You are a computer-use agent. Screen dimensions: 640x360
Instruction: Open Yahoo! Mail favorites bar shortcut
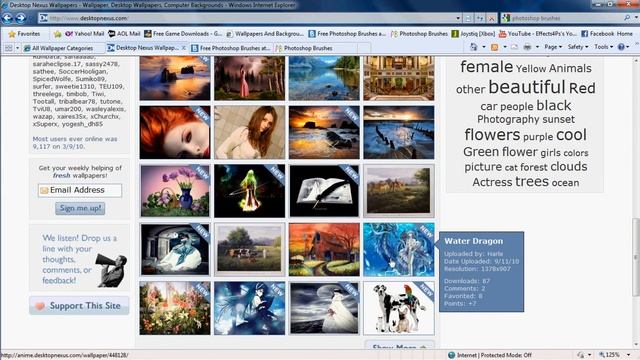pos(85,34)
